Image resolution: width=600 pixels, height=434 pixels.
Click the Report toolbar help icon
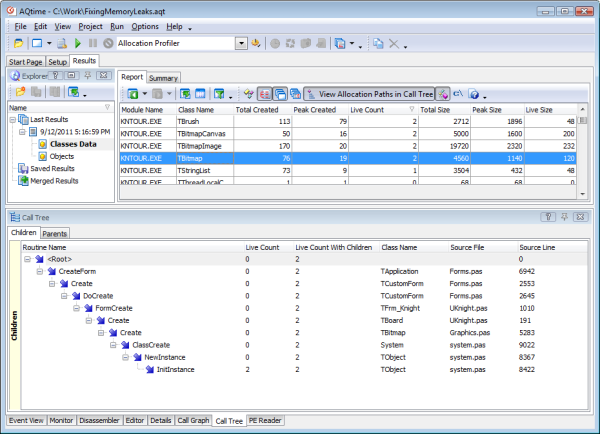click(x=474, y=94)
